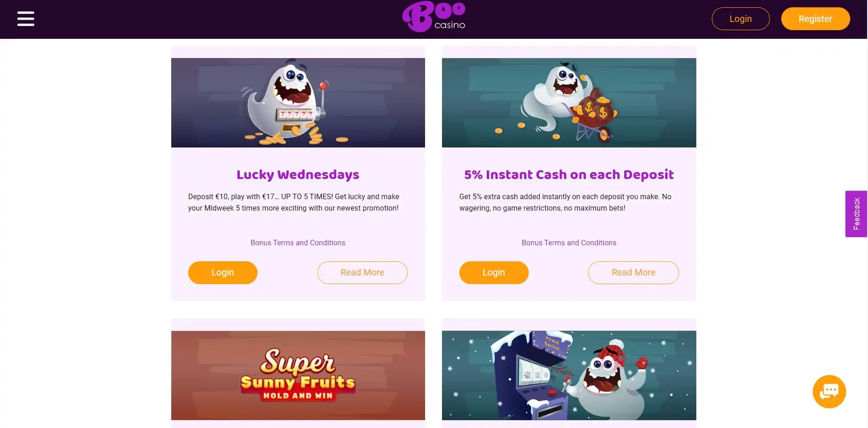The height and width of the screenshot is (428, 868).
Task: Click Read More for Lucky Wednesdays
Action: 363,273
